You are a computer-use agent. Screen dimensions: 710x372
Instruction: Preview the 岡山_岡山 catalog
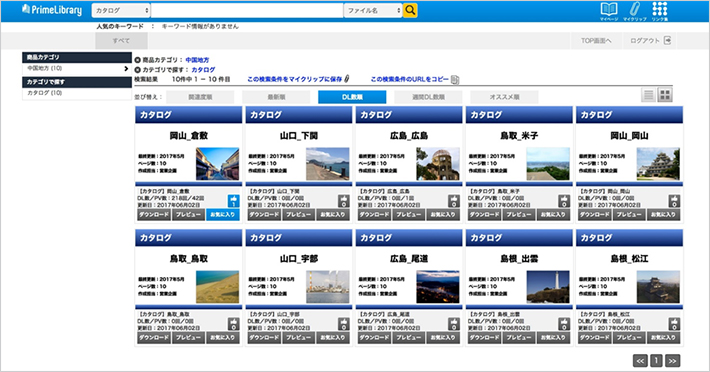pyautogui.click(x=629, y=215)
